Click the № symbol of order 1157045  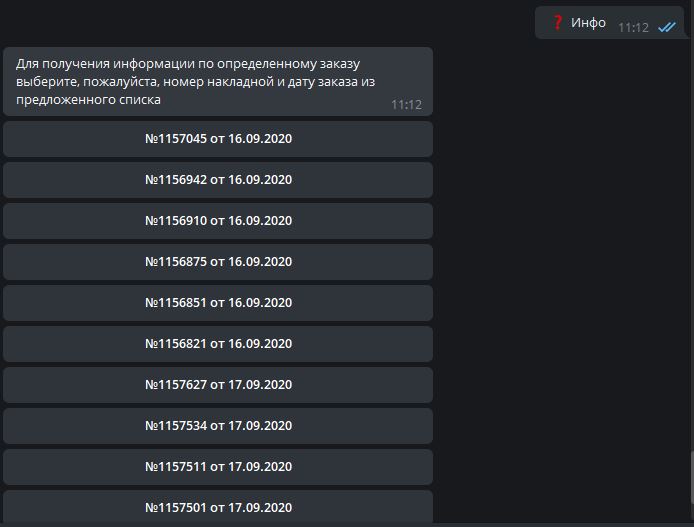(151, 139)
